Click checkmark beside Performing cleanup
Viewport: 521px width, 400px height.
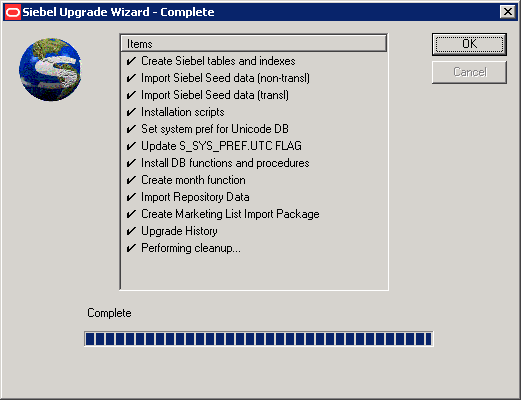pyautogui.click(x=131, y=248)
